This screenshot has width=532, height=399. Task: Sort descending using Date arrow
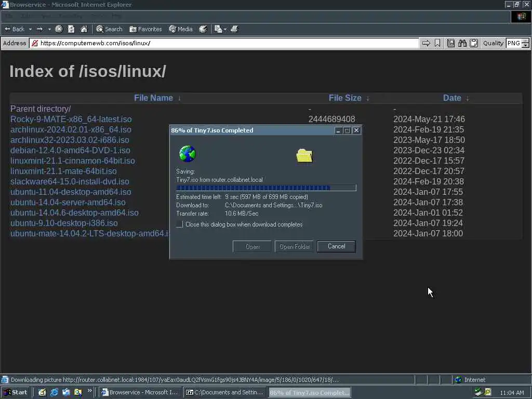tap(468, 98)
